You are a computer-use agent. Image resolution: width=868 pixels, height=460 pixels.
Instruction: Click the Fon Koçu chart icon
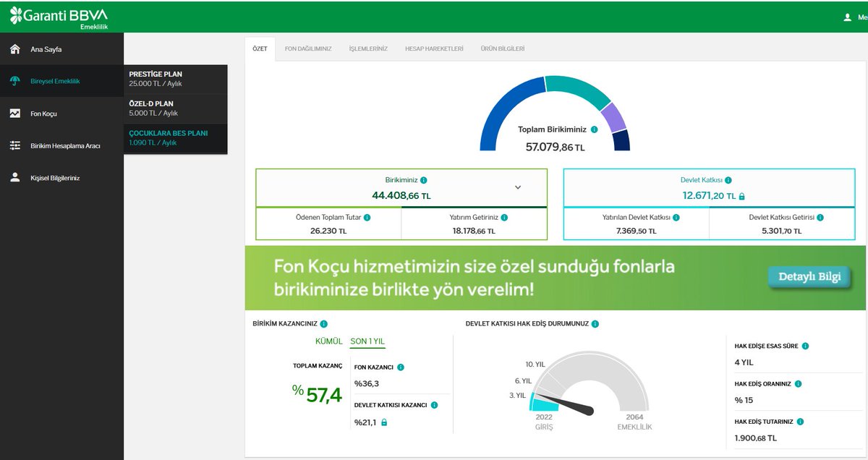[x=14, y=114]
